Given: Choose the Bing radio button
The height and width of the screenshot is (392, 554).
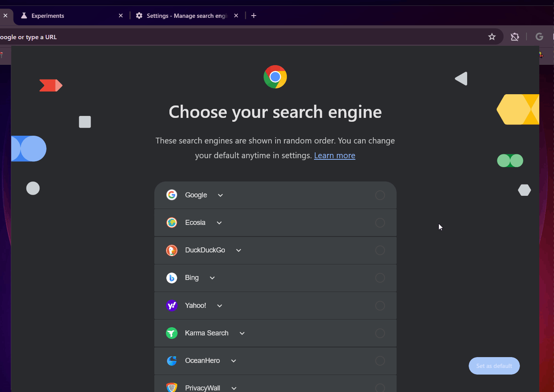Looking at the screenshot, I should tap(380, 278).
